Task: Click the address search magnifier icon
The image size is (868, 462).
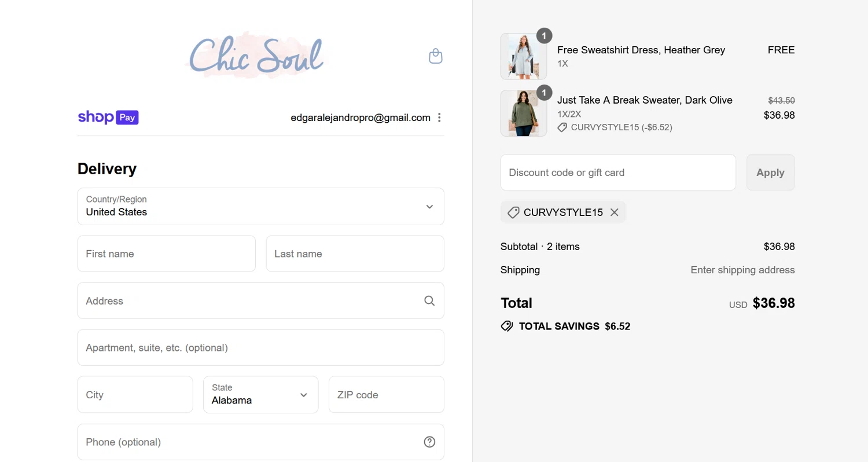Action: [x=429, y=300]
